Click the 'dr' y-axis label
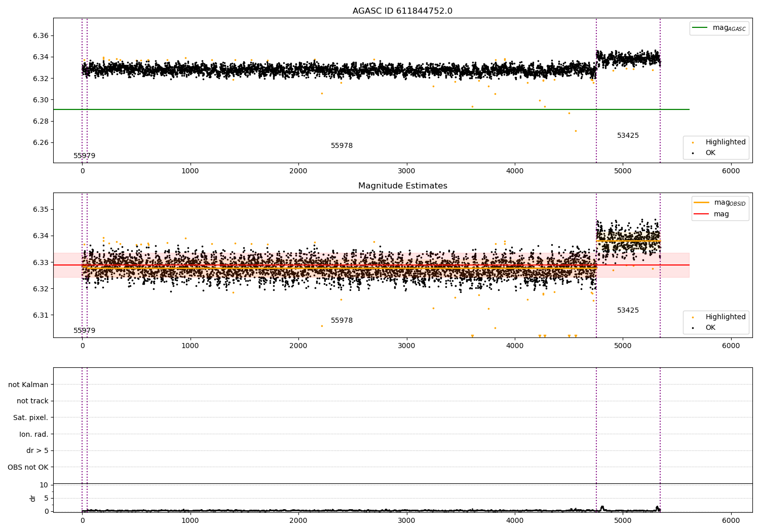The width and height of the screenshot is (760, 532). 33,498
